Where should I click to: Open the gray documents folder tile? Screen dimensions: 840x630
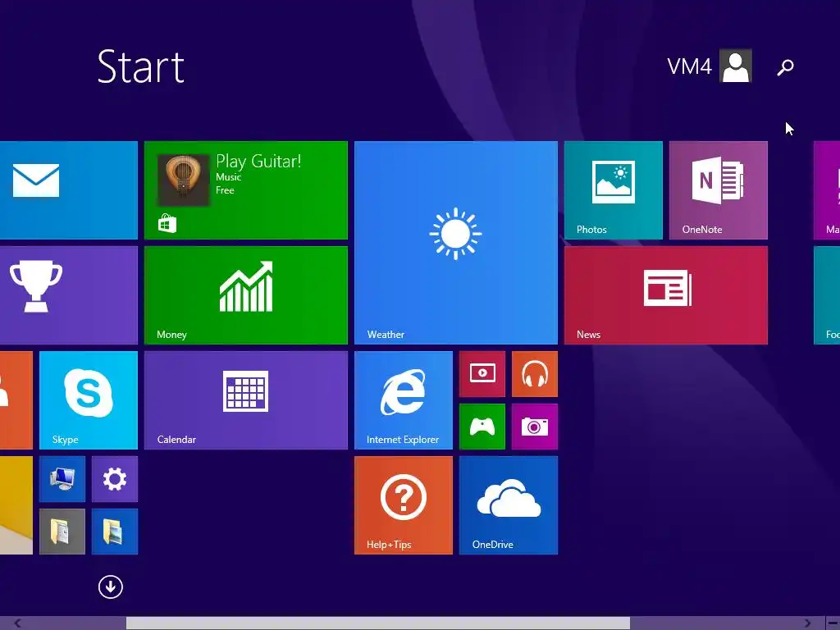coord(62,532)
